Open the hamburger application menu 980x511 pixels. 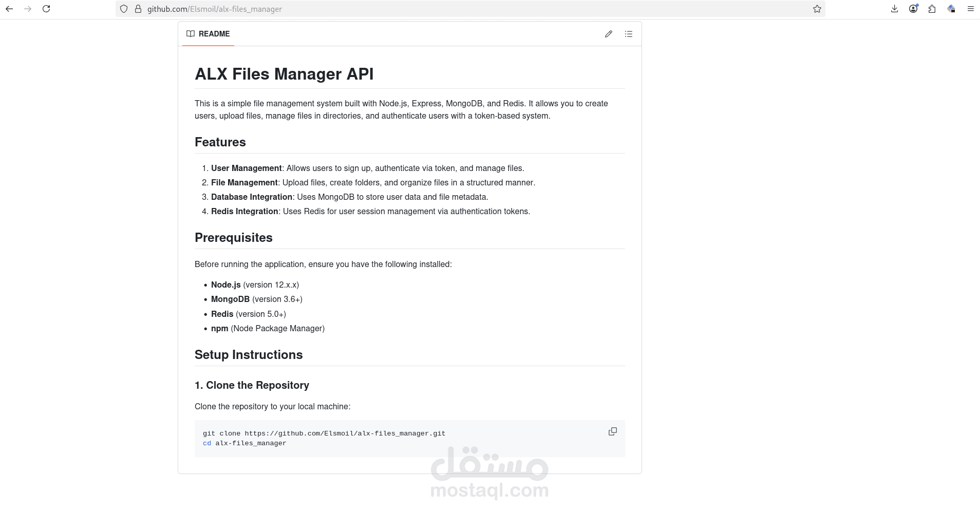[970, 9]
